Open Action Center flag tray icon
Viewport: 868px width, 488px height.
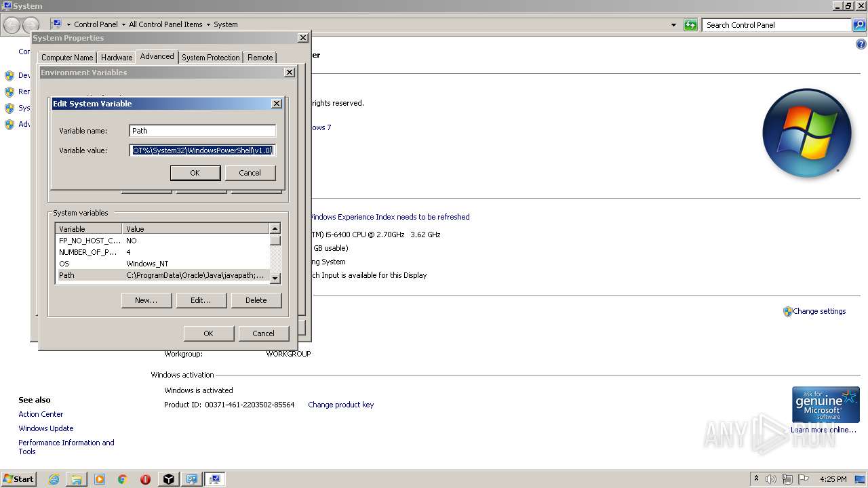[804, 479]
